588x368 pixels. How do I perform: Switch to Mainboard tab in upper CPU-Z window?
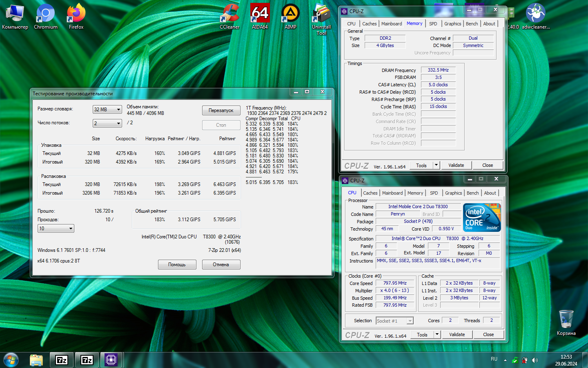(x=392, y=24)
